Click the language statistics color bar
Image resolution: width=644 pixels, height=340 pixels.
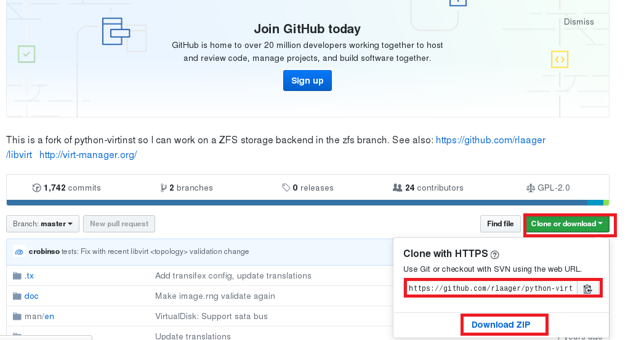(x=308, y=203)
